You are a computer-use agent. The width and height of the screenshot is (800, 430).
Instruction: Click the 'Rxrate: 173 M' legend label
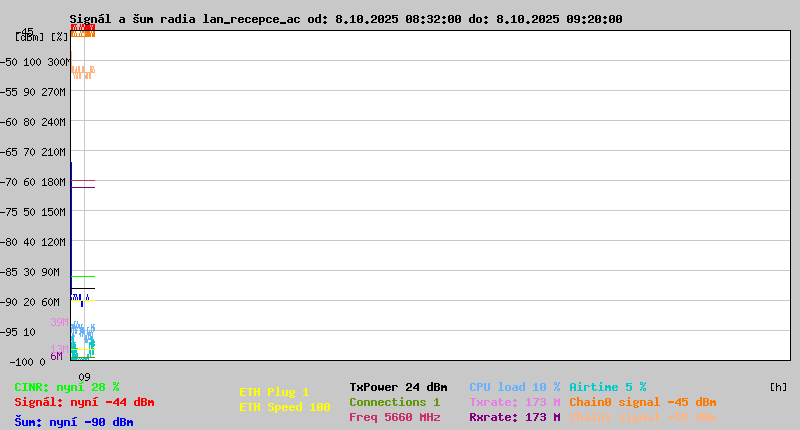[x=515, y=417]
